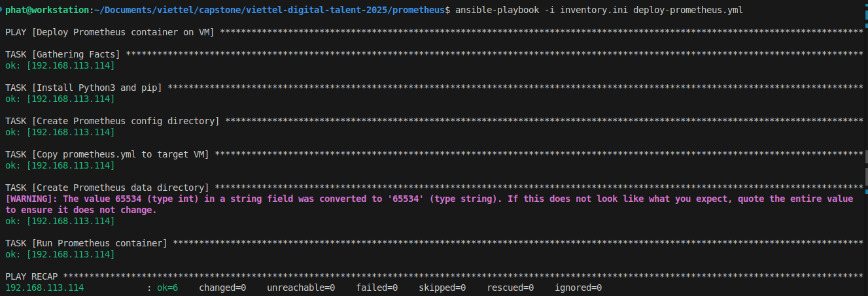Click the ok result under Gathering Facts

click(x=60, y=65)
